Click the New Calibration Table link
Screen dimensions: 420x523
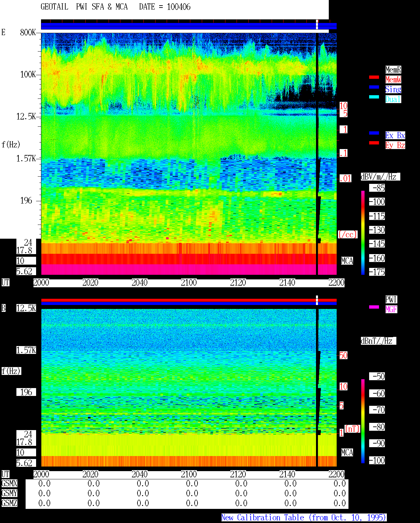point(304,518)
